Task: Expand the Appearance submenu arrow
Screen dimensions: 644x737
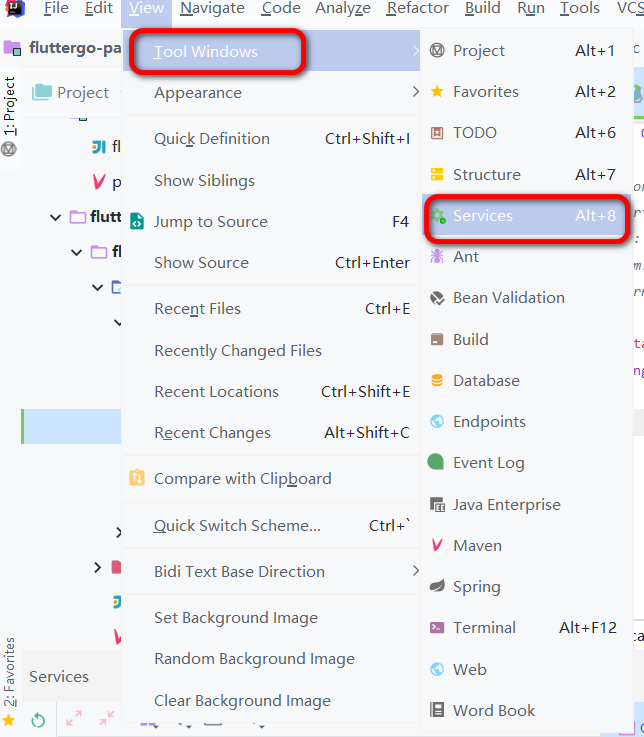Action: (x=415, y=92)
